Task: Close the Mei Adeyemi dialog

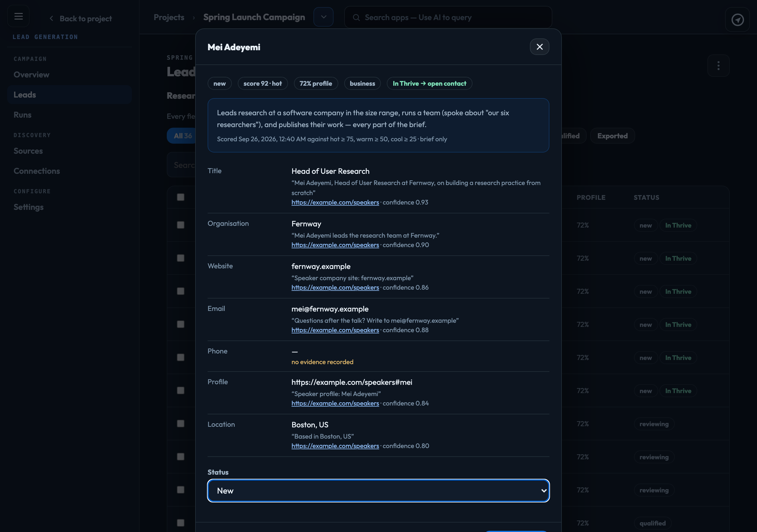Action: pyautogui.click(x=539, y=47)
